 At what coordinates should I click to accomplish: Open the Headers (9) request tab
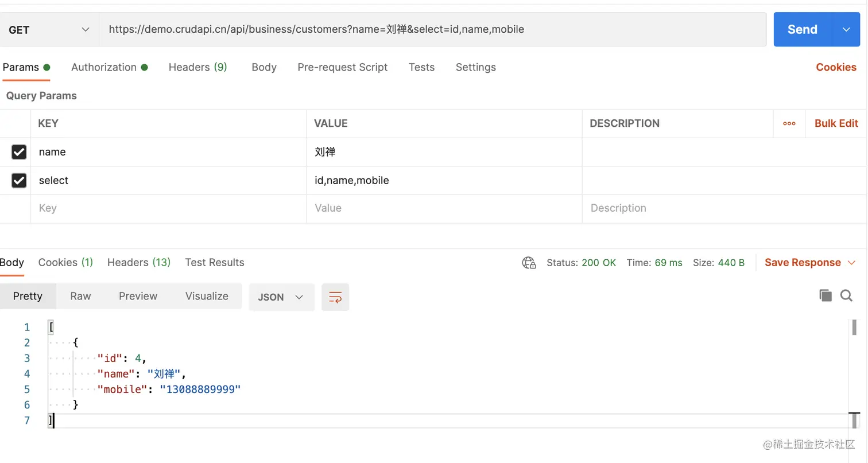click(x=198, y=67)
